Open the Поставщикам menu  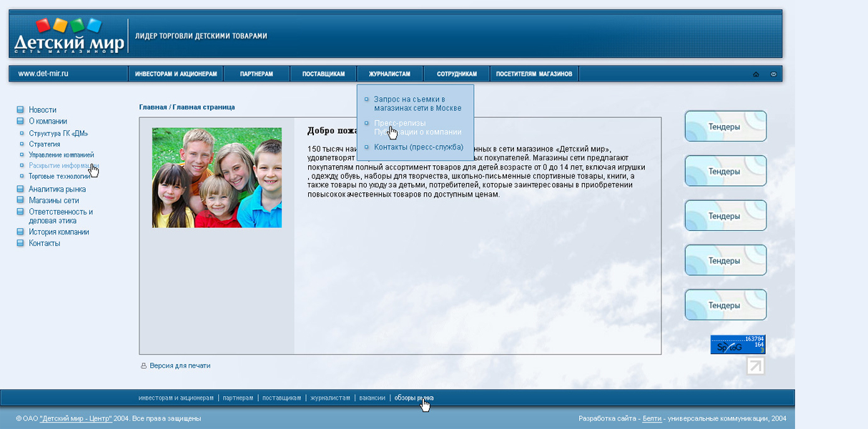(x=323, y=74)
